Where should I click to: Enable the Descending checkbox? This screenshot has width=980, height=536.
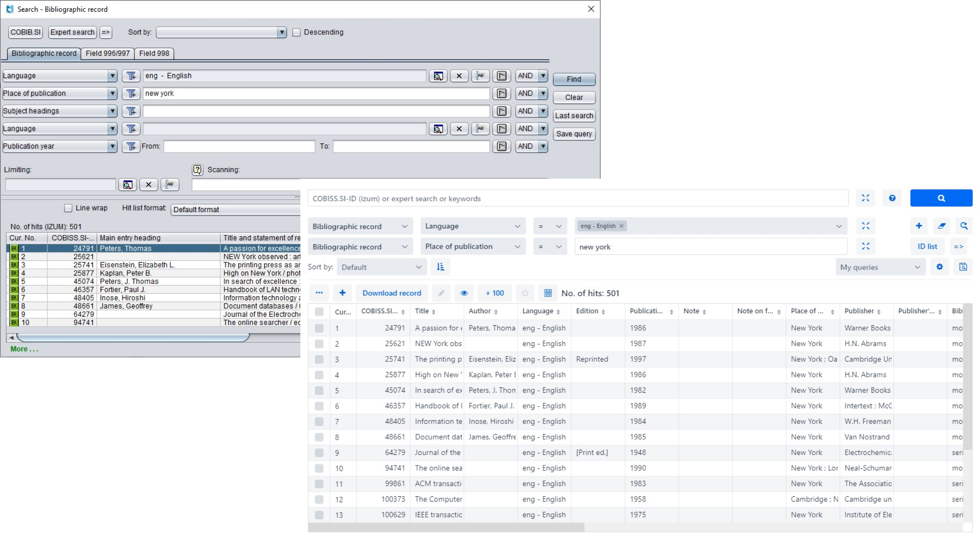[x=296, y=32]
